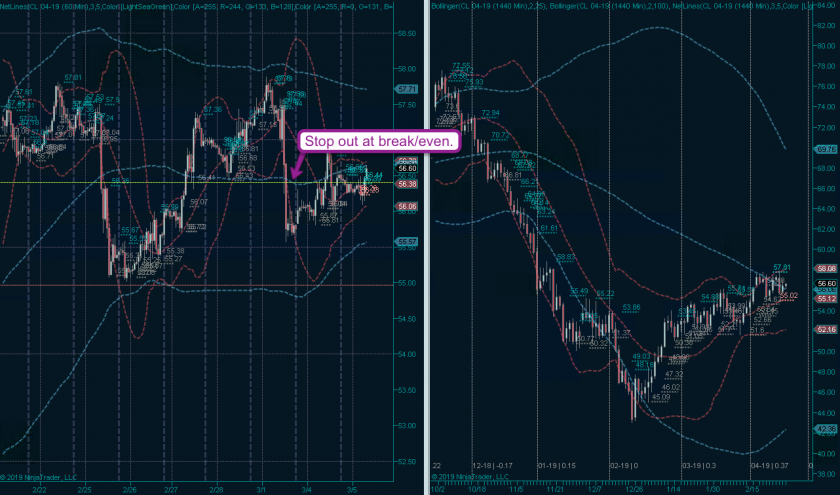Select the 2/28 date label
This screenshot has width=840, height=495.
coord(216,489)
